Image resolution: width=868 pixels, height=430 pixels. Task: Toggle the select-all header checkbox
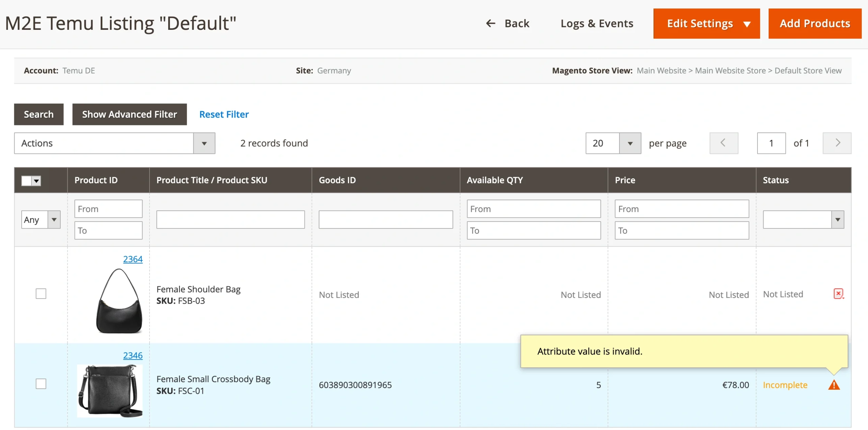coord(27,180)
